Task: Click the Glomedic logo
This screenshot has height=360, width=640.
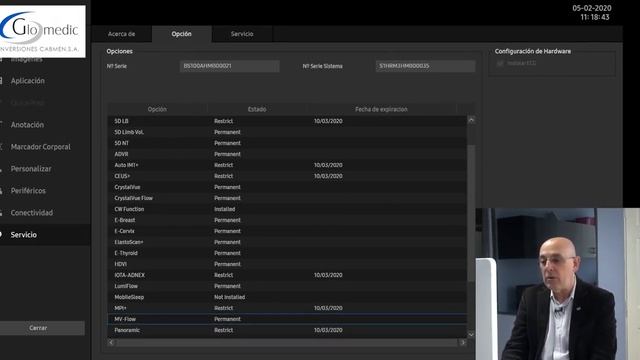Action: coord(42,31)
